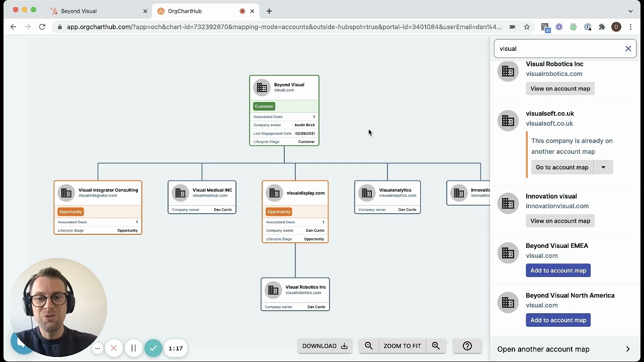644x362 pixels.
Task: Open innovationvisual.com domain link
Action: [557, 206]
